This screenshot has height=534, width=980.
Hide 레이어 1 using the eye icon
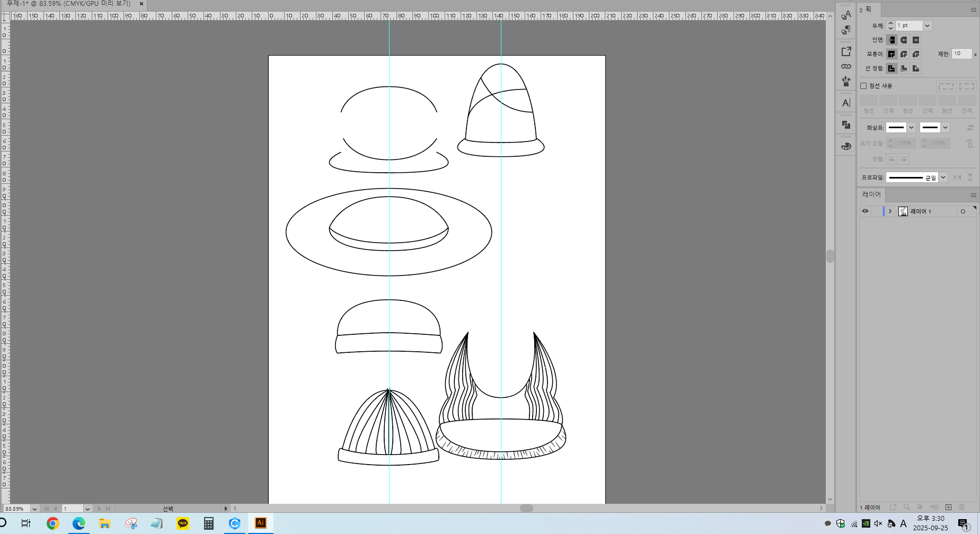pyautogui.click(x=865, y=211)
